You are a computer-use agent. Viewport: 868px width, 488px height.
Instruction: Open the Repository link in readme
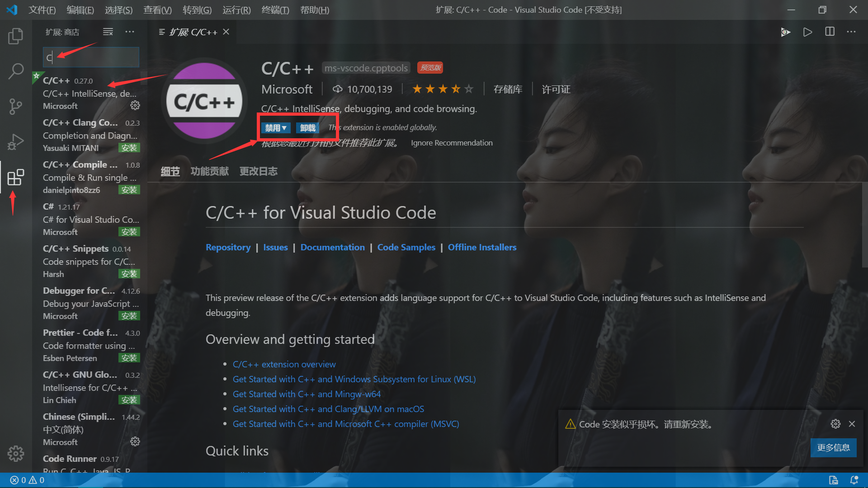228,247
